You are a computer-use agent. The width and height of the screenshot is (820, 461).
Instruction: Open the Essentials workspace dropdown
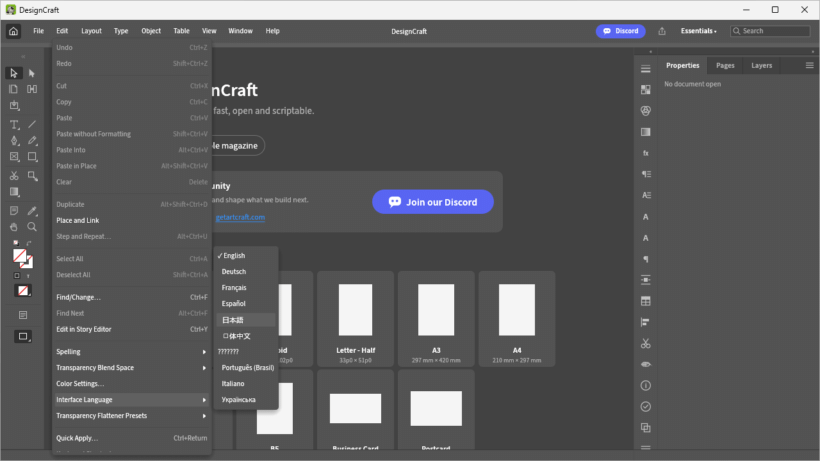click(698, 31)
